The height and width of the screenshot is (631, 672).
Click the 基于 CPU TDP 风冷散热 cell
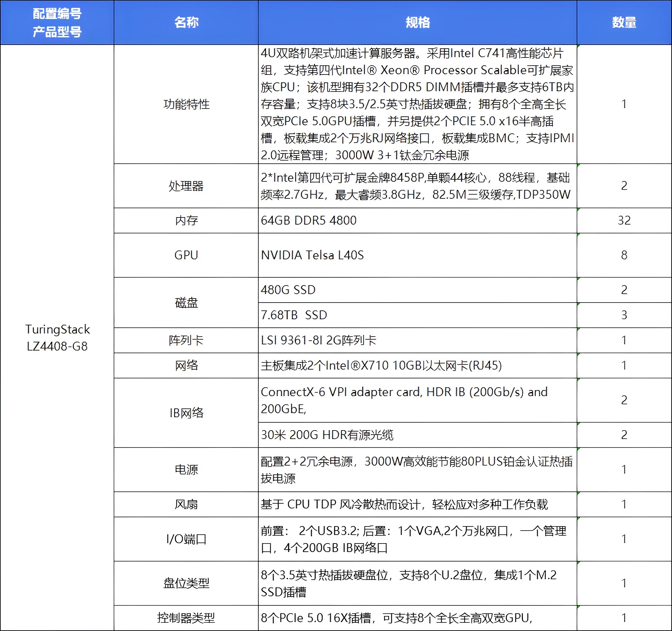tap(418, 504)
